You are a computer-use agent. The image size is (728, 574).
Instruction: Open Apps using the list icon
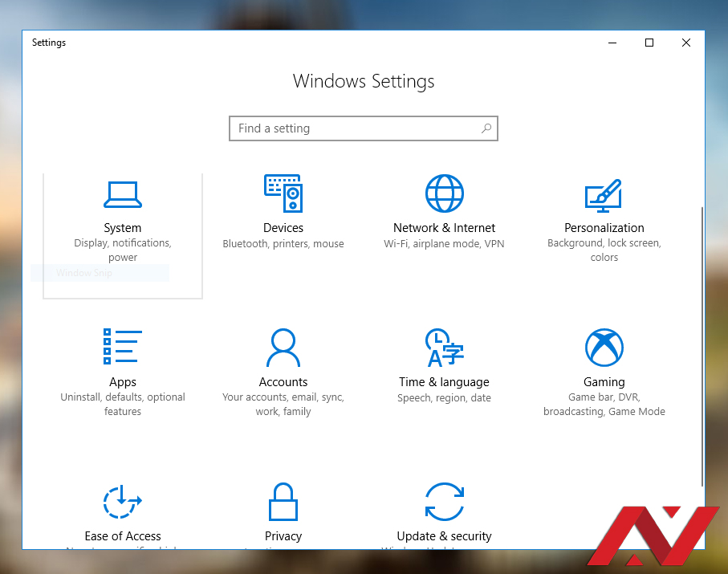coord(123,347)
